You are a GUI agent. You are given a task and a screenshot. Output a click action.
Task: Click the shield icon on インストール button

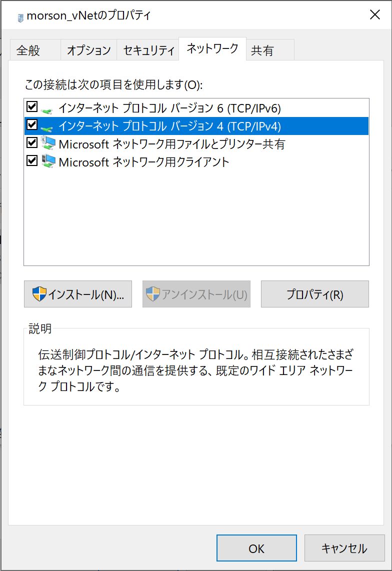coord(39,294)
